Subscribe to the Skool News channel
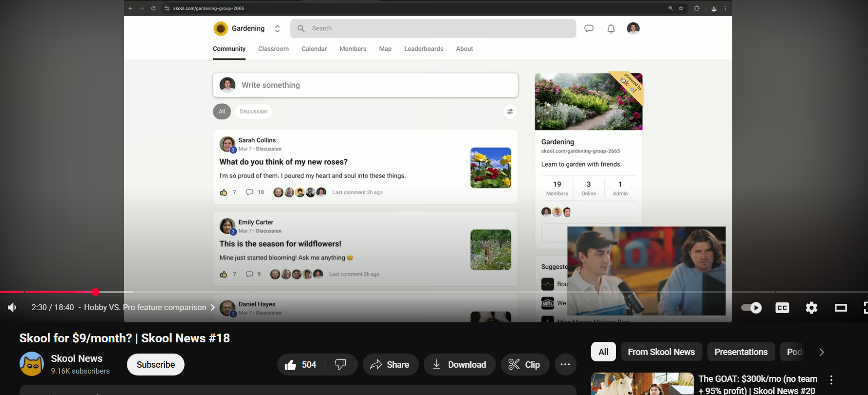The image size is (868, 395). click(x=156, y=365)
